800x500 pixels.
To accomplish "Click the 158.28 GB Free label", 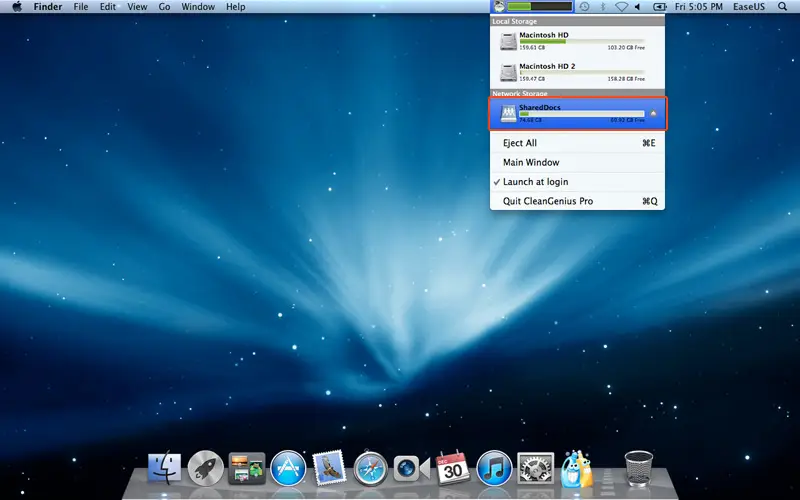I will click(626, 79).
